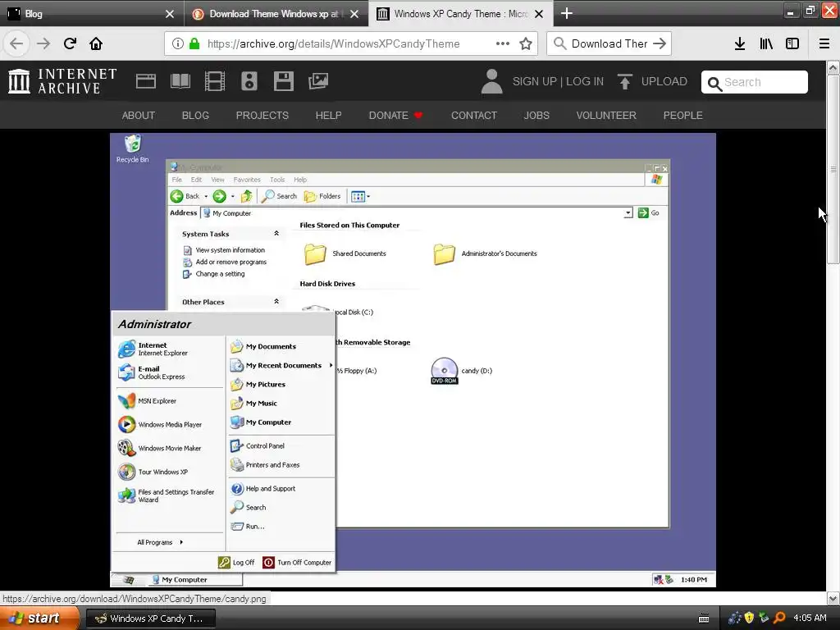Open the Archive Web section icon
This screenshot has height=630, width=840.
[146, 81]
